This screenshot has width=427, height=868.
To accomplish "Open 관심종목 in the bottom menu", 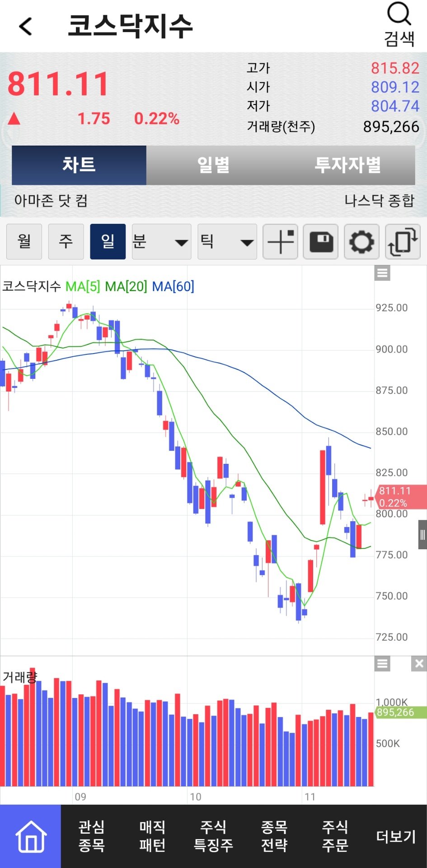I will point(91,836).
